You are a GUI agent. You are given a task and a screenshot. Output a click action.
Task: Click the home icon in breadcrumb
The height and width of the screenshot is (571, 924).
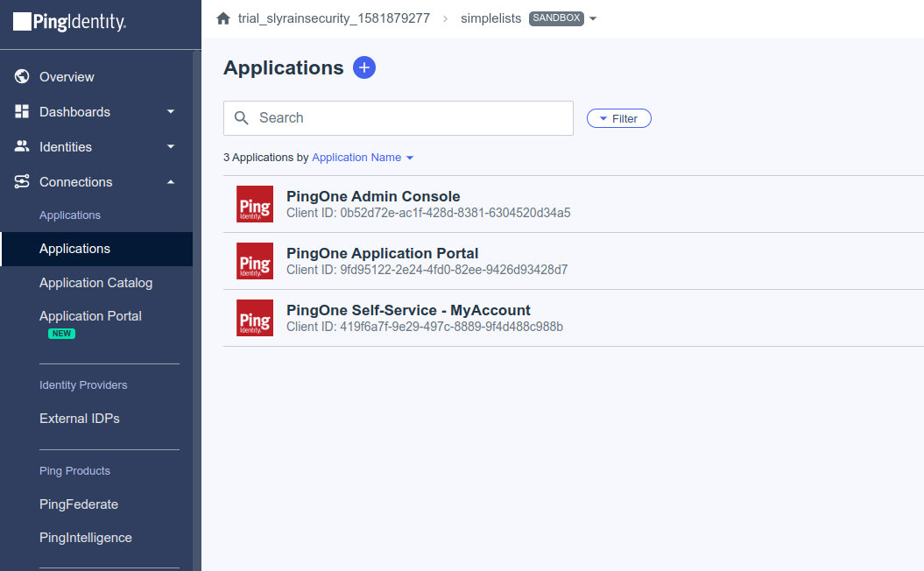(223, 18)
